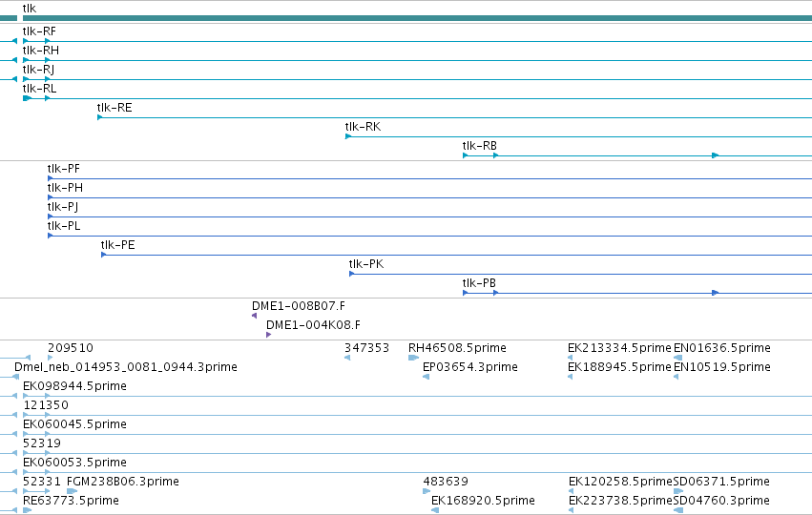The width and height of the screenshot is (812, 515).
Task: Click the RH46508.5prime arrow glyph
Action: pyautogui.click(x=413, y=358)
